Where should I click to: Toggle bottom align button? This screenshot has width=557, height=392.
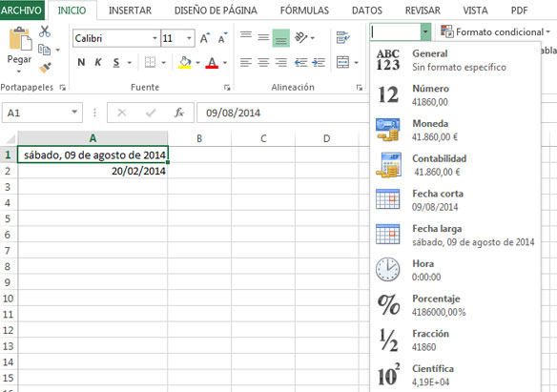tap(281, 38)
